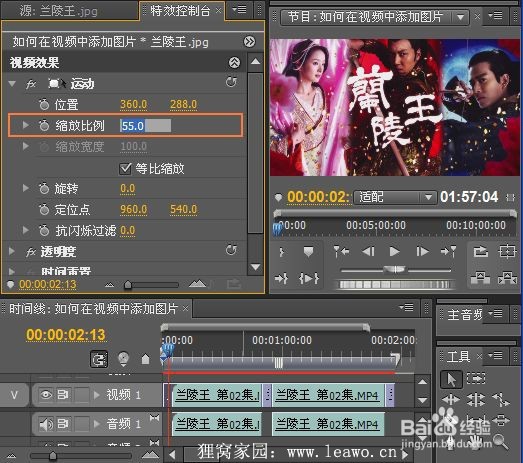Image resolution: width=523 pixels, height=463 pixels.
Task: Select the first 兰陵王 第02集 video clip
Action: (x=216, y=395)
